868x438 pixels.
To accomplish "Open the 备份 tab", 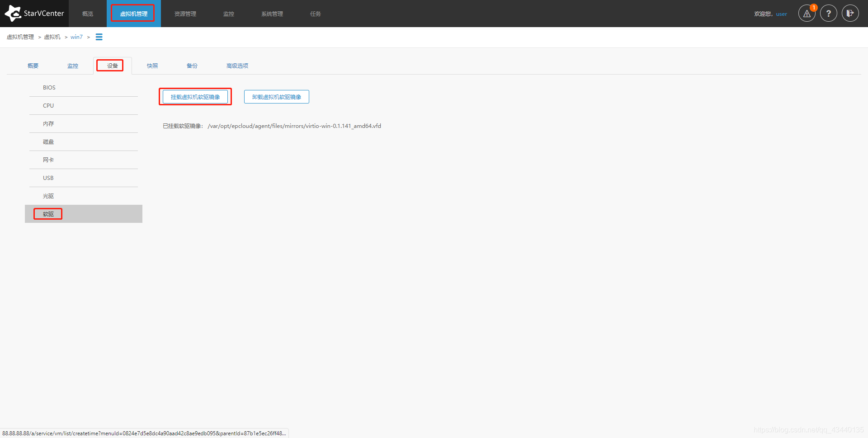I will [x=192, y=66].
